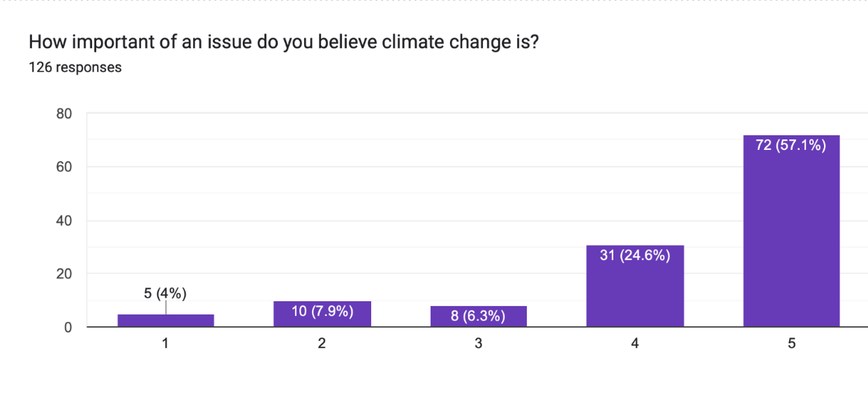Screen dimensions: 868x410
Task: Click the "126 responses" count text
Action: [x=75, y=68]
